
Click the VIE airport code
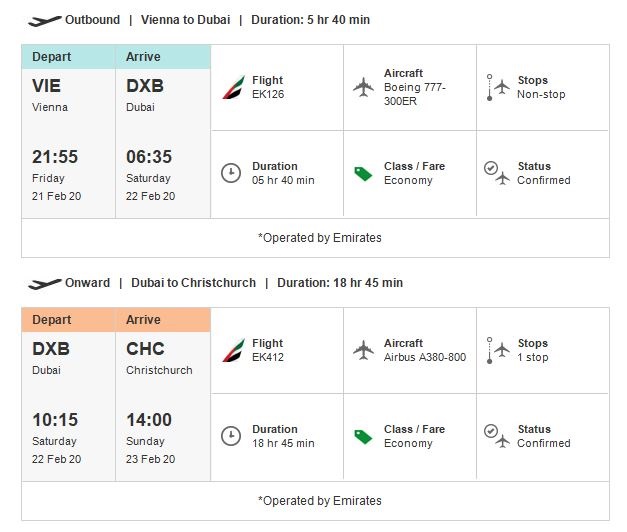click(47, 86)
